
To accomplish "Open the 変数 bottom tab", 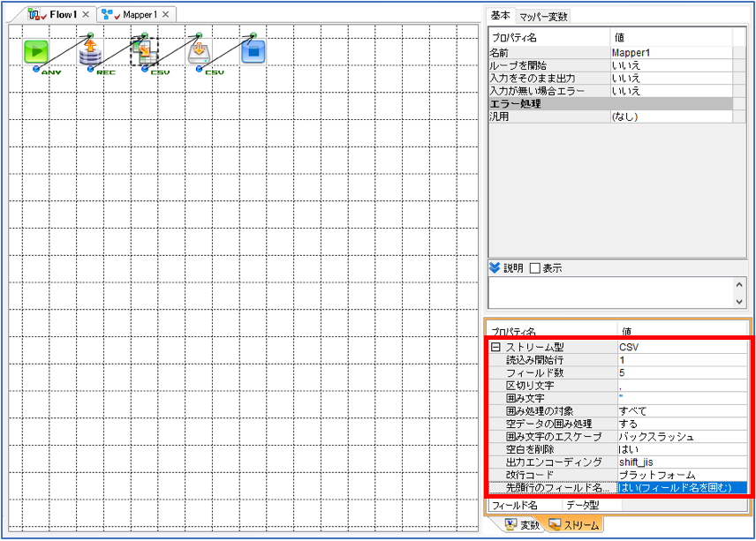I will tap(522, 524).
